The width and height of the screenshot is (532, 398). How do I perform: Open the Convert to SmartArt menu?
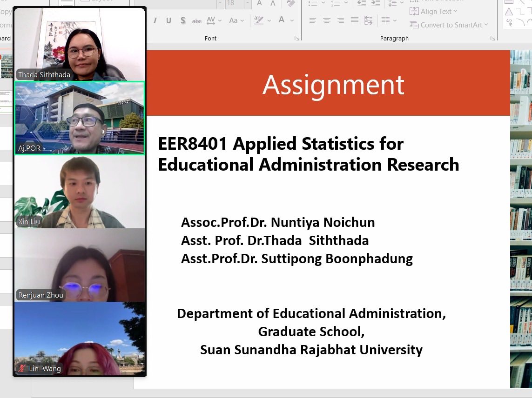(x=449, y=25)
